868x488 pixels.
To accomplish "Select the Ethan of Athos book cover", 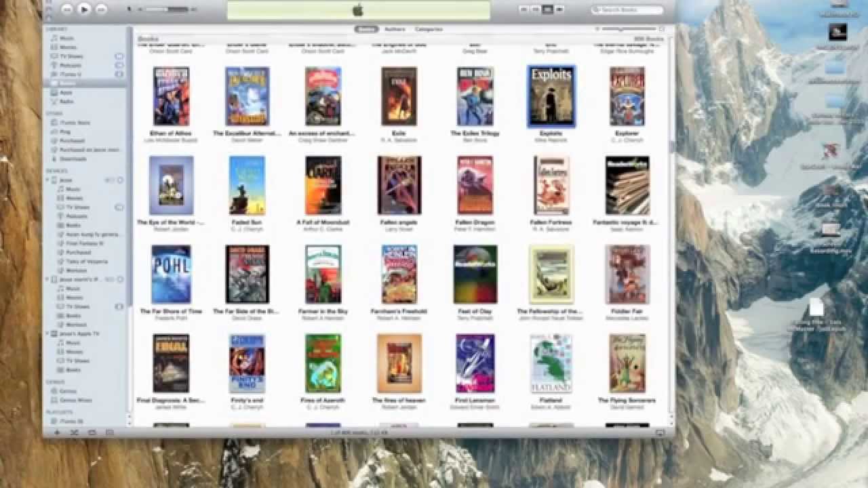I will click(x=171, y=96).
